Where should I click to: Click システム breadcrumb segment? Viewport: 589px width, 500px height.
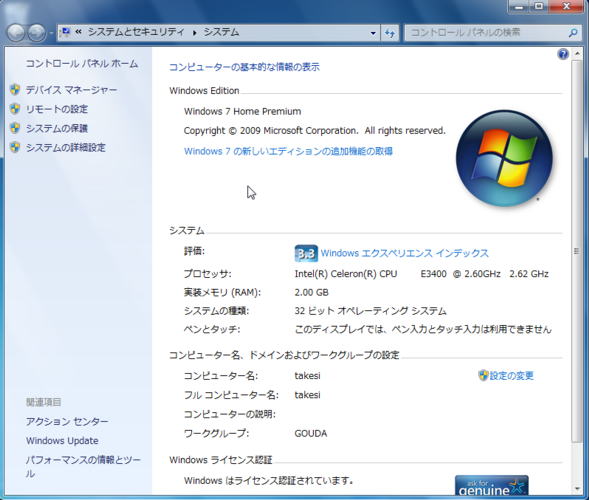pyautogui.click(x=221, y=32)
